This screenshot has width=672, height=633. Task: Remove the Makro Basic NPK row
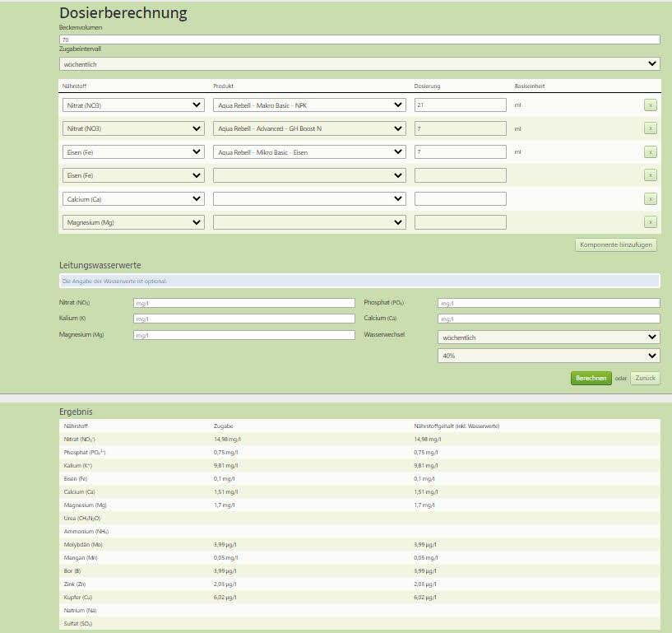coord(650,105)
